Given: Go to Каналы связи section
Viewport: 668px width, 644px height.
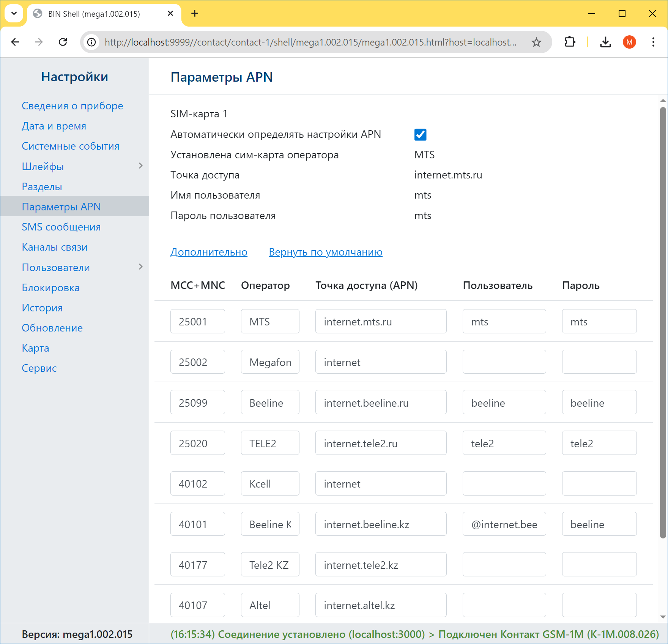Looking at the screenshot, I should pyautogui.click(x=55, y=247).
